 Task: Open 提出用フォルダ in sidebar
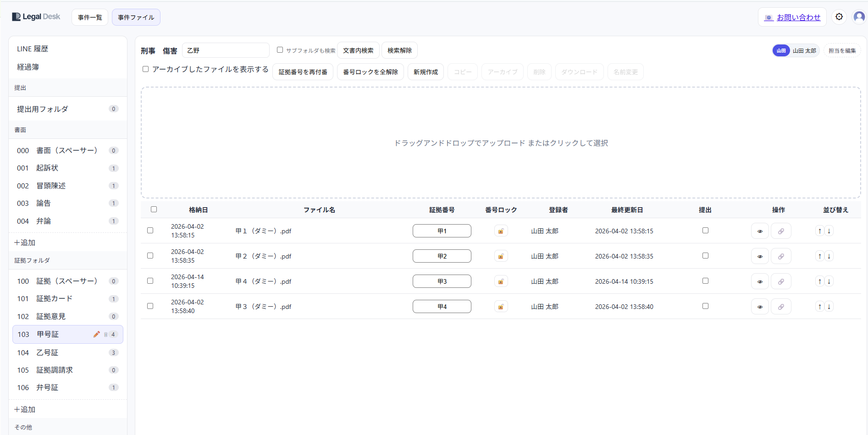[x=68, y=109]
